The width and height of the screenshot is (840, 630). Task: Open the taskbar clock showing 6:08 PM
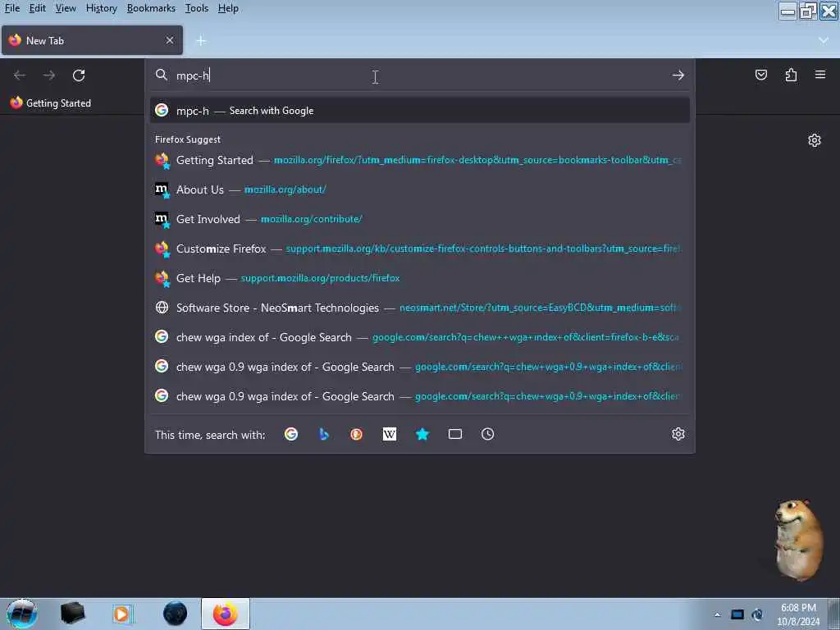pos(798,614)
